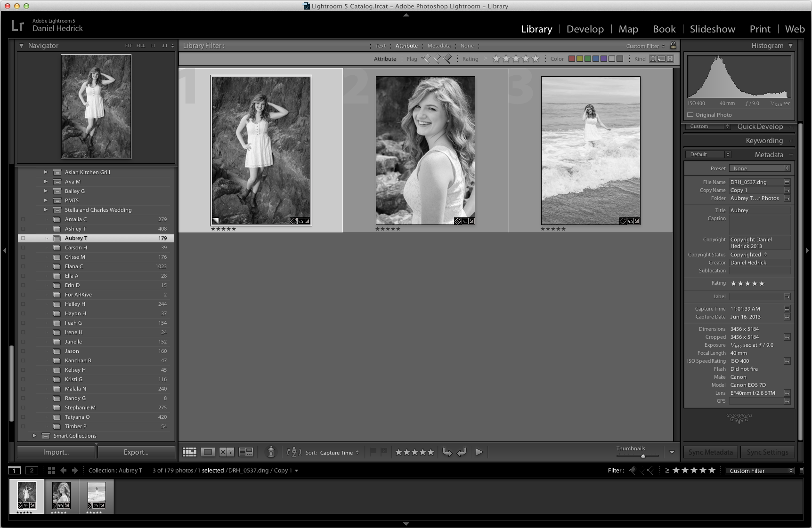Click the Export button
Screen dimensions: 812x528
[x=136, y=452]
